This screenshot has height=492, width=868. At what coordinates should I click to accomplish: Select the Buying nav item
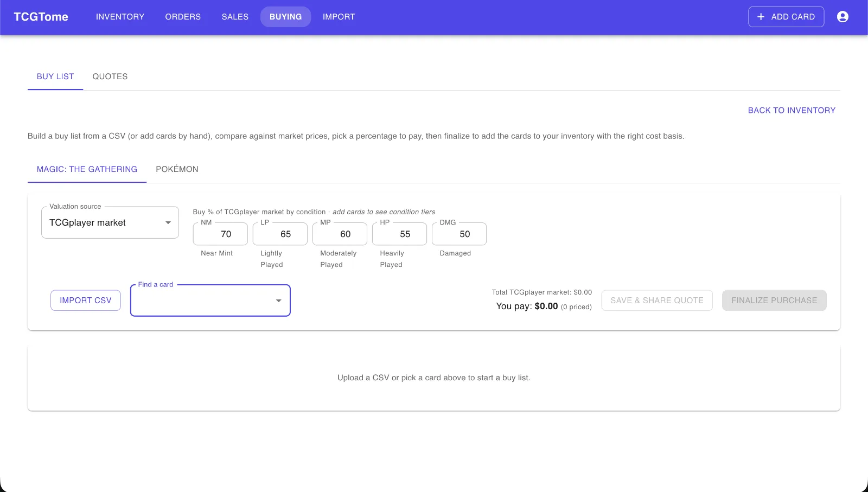tap(286, 17)
